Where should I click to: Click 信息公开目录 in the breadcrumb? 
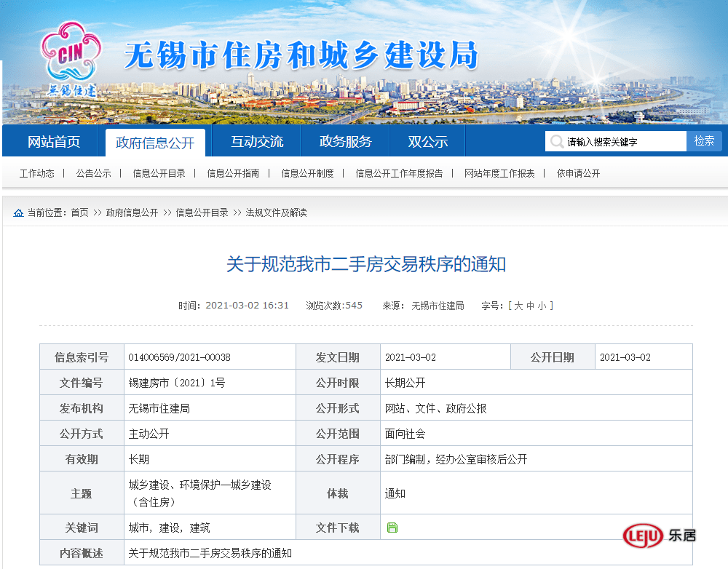202,212
